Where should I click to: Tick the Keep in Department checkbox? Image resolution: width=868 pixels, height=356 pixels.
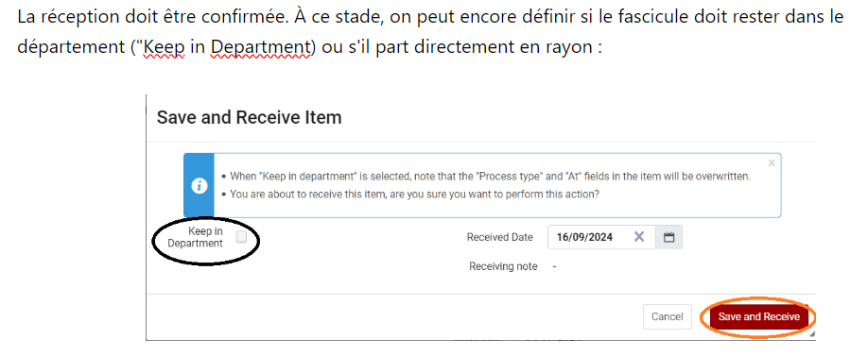click(x=241, y=237)
